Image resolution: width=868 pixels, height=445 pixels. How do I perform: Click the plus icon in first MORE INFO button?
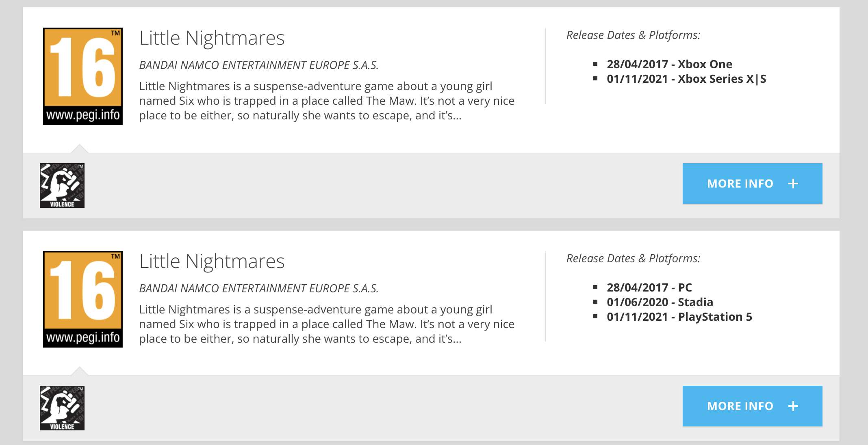coord(793,184)
